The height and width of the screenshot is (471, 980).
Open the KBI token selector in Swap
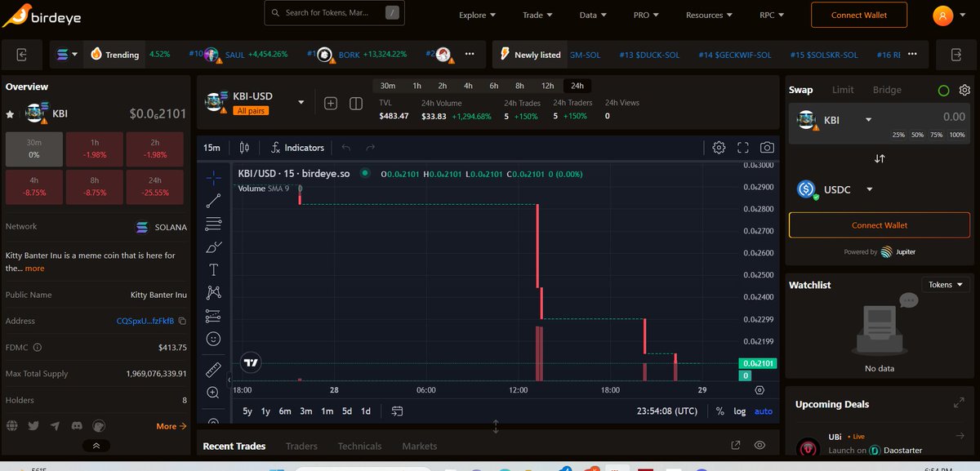click(834, 120)
